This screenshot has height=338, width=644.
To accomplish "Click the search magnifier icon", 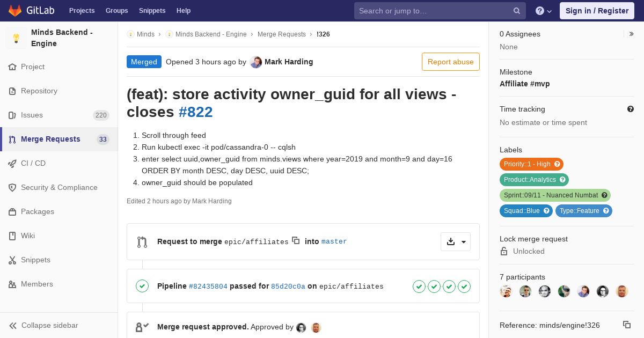I will pyautogui.click(x=516, y=11).
